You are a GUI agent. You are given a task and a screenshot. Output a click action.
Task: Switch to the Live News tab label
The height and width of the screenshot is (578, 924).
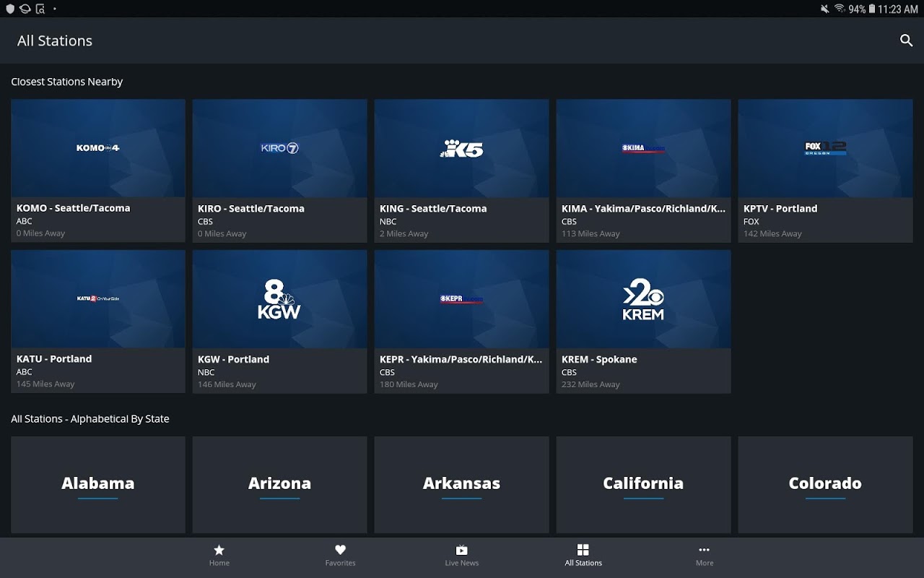(x=462, y=563)
